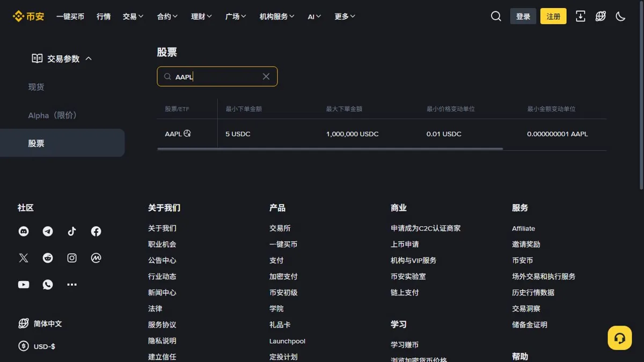Viewport: 644px width, 362px height.
Task: Open the customer support chat button
Action: point(620,338)
